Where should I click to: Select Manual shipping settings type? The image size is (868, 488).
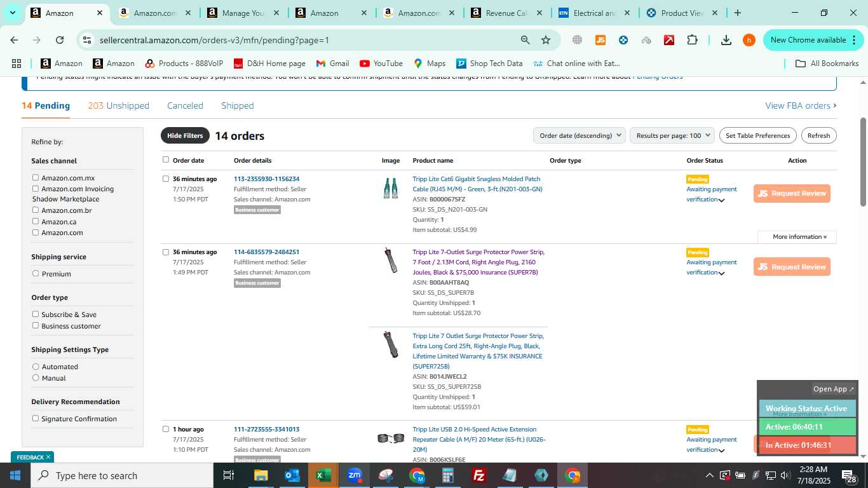[x=36, y=378]
